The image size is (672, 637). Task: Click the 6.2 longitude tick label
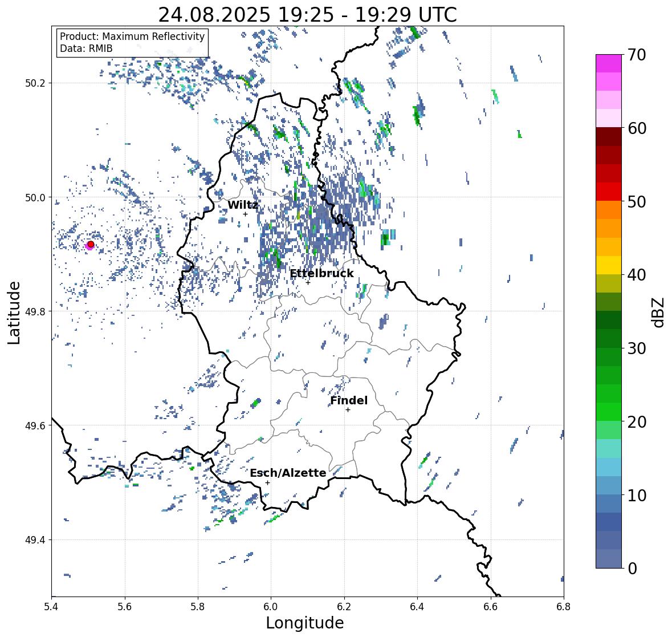click(344, 607)
